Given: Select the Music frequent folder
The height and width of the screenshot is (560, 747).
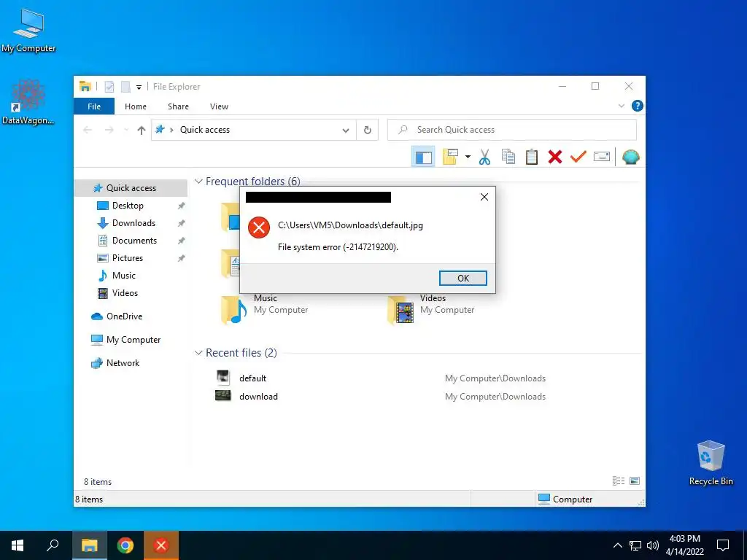Looking at the screenshot, I should [265, 308].
